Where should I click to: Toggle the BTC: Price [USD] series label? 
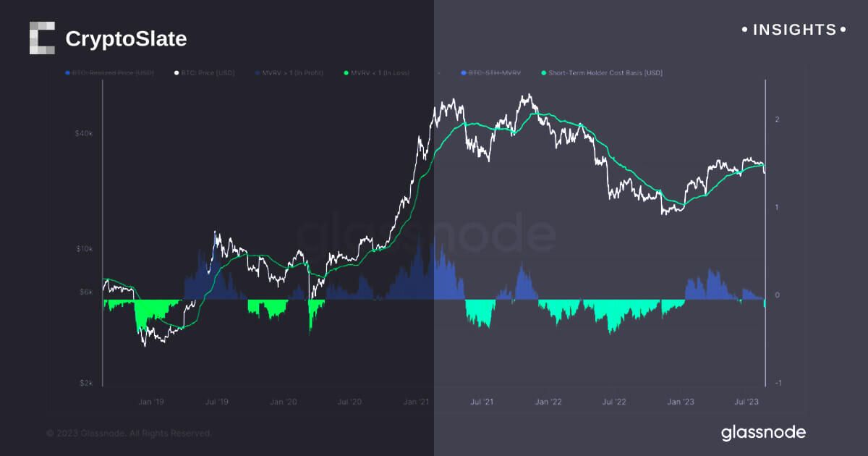pos(209,73)
